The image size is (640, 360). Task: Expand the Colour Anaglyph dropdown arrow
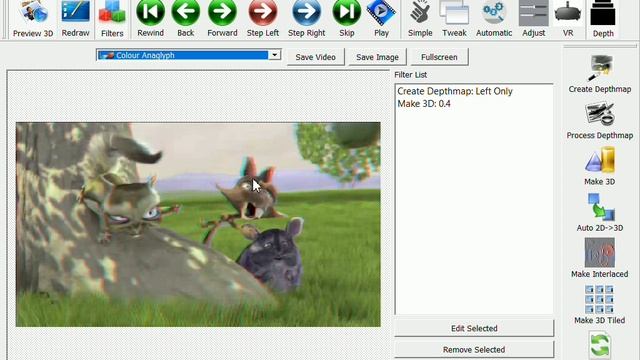pos(275,55)
